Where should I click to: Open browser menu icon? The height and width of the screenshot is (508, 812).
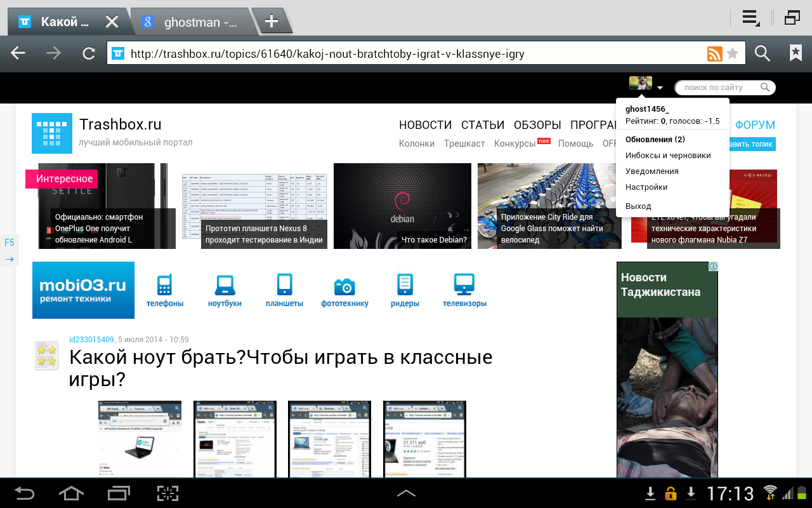[751, 18]
